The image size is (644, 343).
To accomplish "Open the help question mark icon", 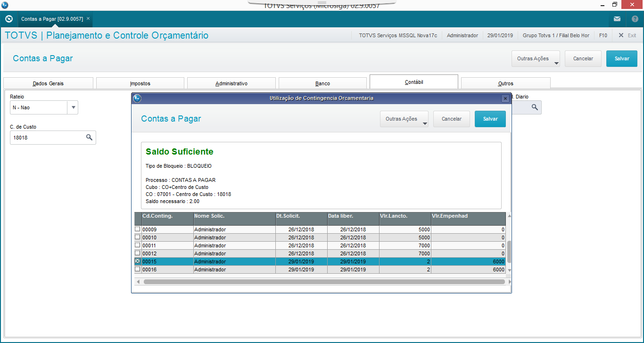I will 635,19.
